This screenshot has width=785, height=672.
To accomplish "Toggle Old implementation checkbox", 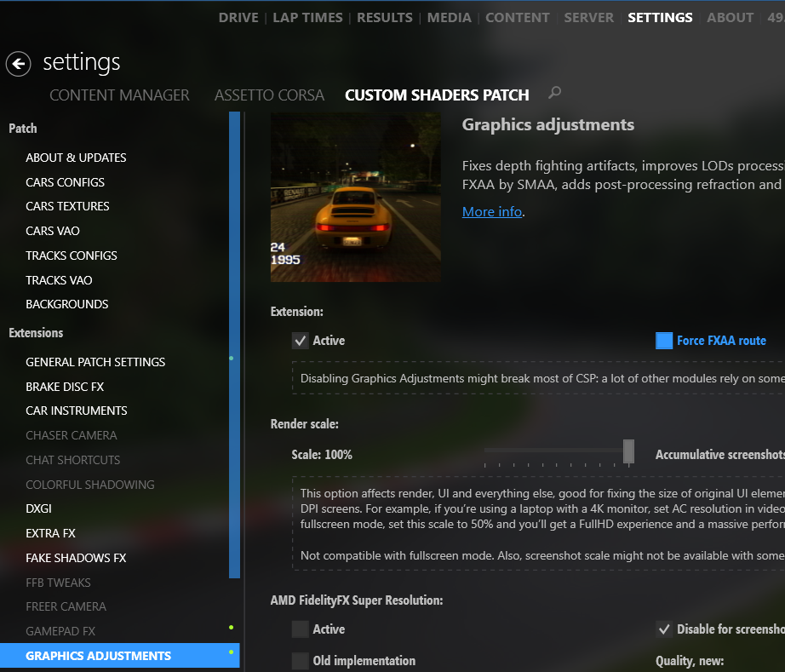I will (x=301, y=661).
